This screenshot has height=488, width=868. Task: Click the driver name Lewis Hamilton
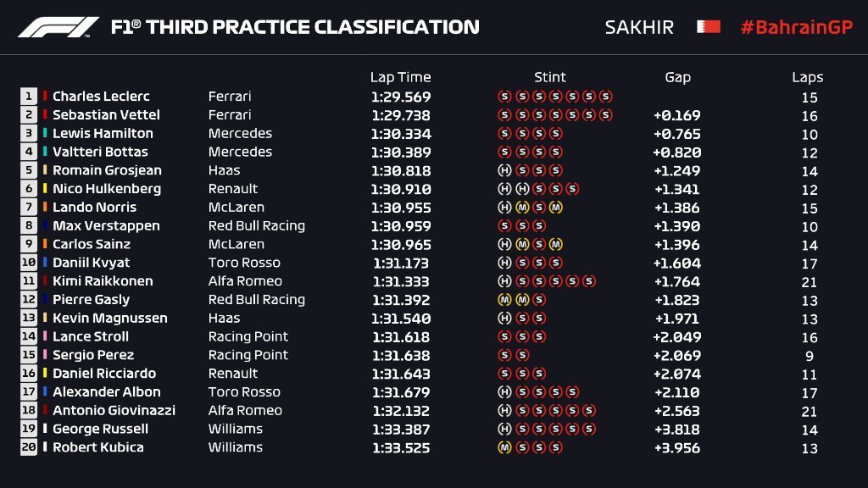pyautogui.click(x=103, y=134)
